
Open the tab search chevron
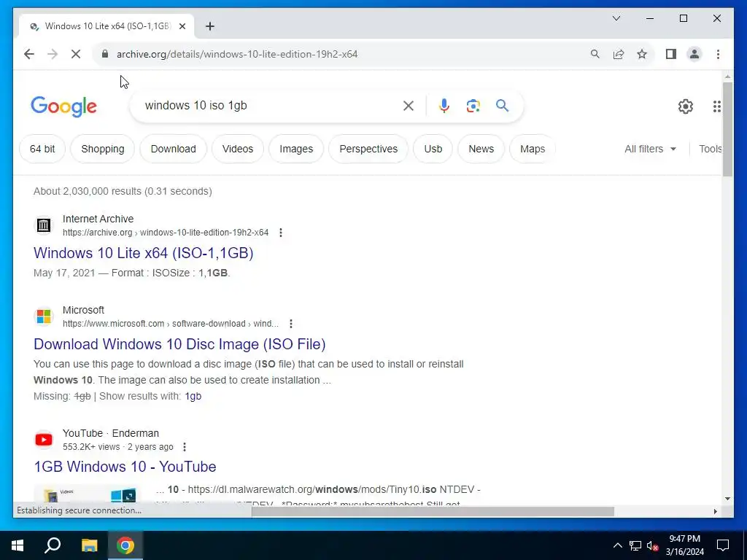tap(616, 18)
